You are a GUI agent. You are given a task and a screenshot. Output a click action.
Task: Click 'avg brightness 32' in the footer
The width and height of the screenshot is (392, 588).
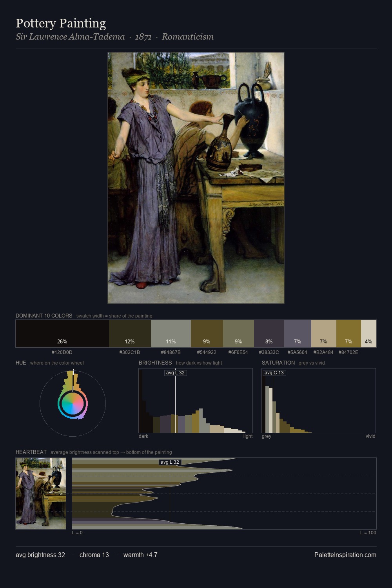pyautogui.click(x=40, y=555)
